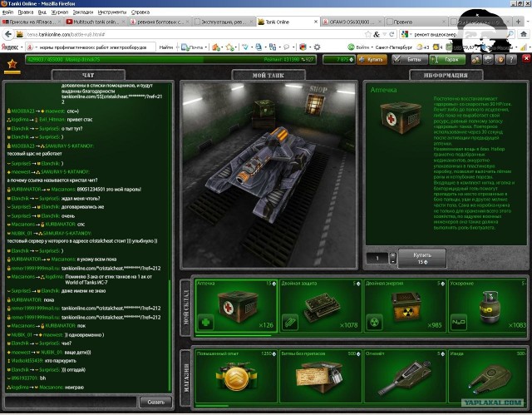Open the game settings gear icon
Image resolution: width=532 pixels, height=415 pixels.
(488, 60)
